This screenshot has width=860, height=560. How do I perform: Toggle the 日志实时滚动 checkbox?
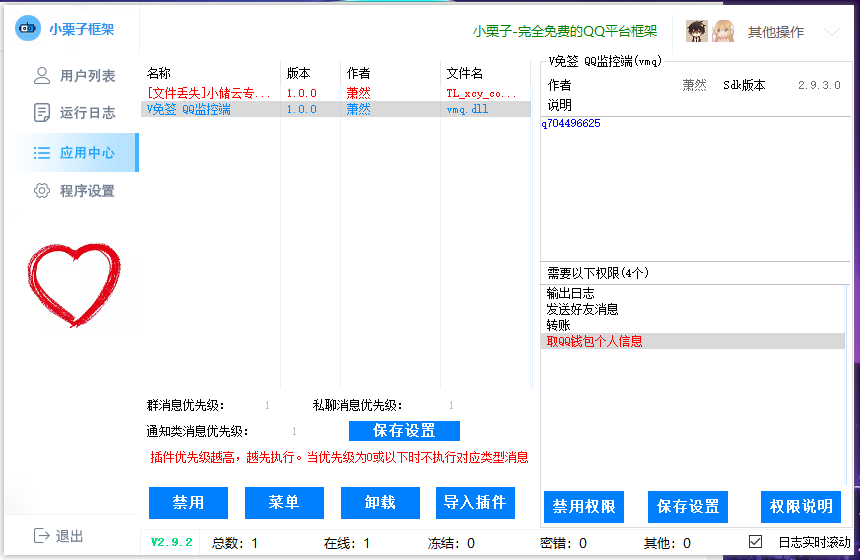[x=756, y=542]
